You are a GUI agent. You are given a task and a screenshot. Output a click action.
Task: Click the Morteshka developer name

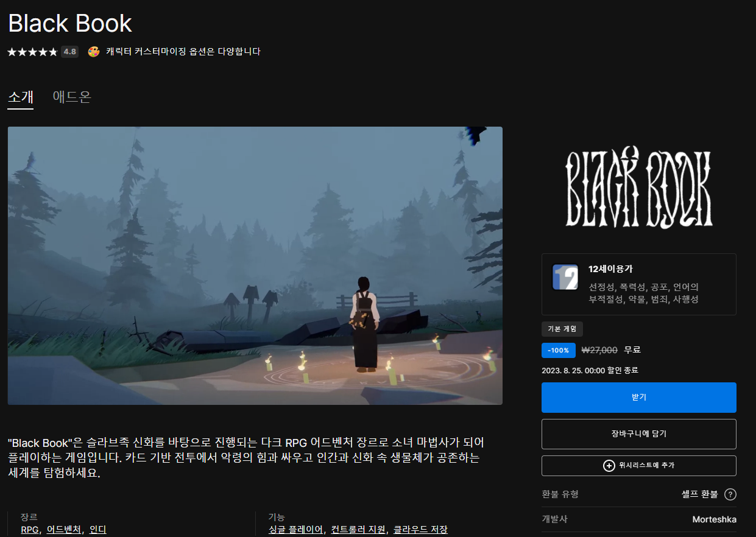pos(714,519)
